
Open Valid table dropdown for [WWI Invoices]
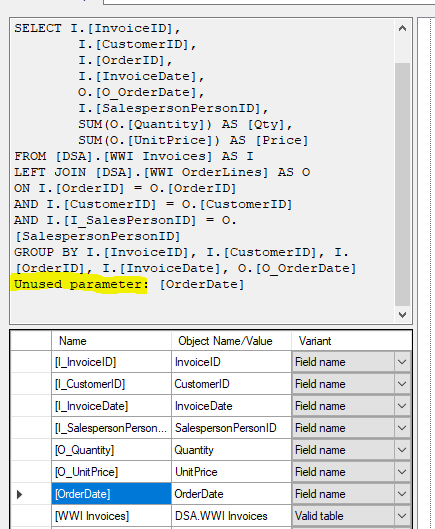click(x=402, y=516)
